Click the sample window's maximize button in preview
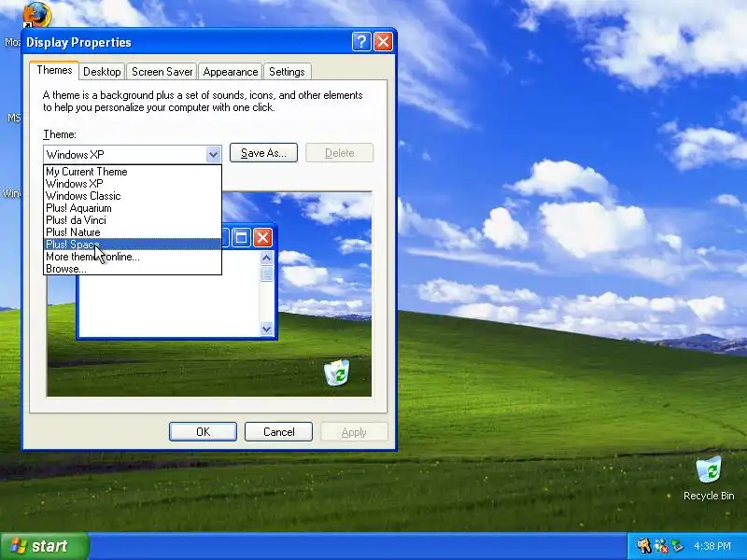 tap(242, 238)
